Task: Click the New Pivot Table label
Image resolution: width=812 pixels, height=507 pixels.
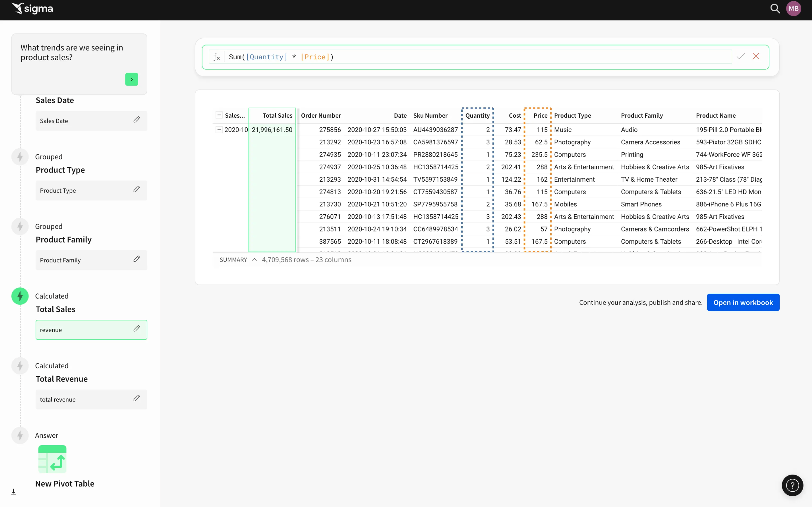Action: click(65, 483)
